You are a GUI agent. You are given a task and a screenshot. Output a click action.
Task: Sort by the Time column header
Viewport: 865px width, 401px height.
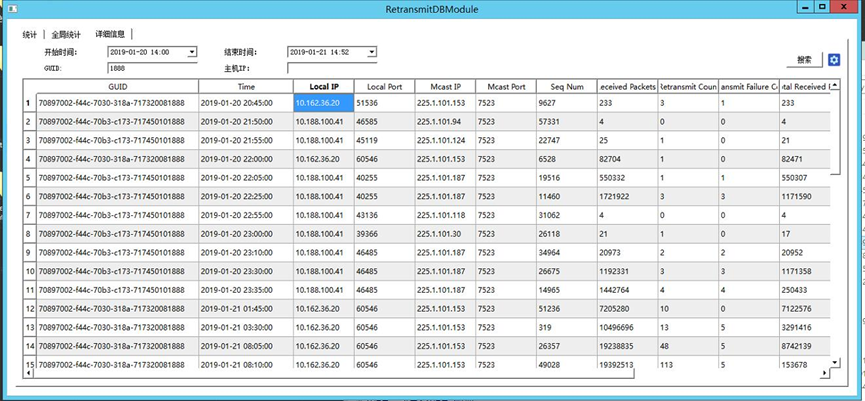tap(246, 87)
